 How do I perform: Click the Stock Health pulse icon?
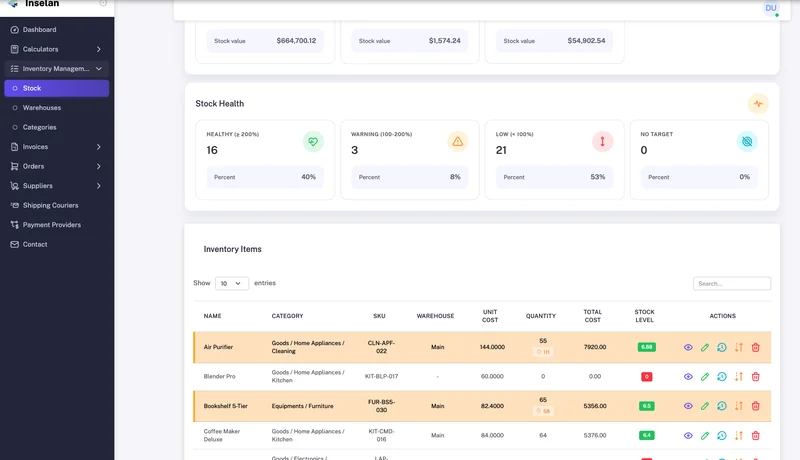tap(758, 103)
